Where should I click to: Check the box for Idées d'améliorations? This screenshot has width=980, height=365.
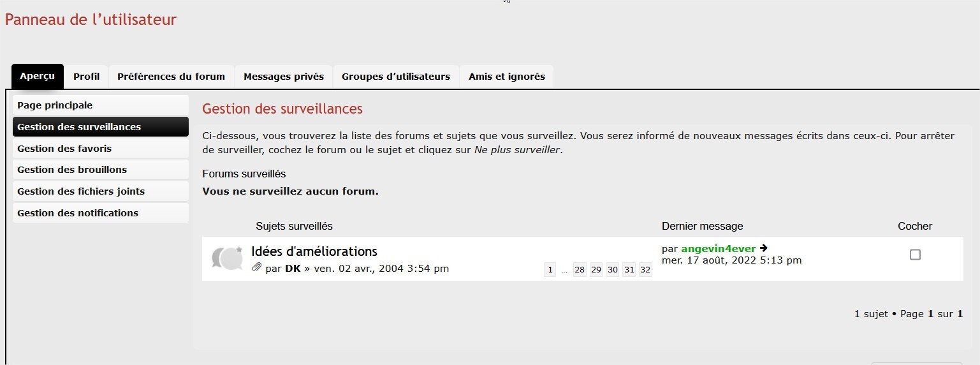tap(915, 255)
